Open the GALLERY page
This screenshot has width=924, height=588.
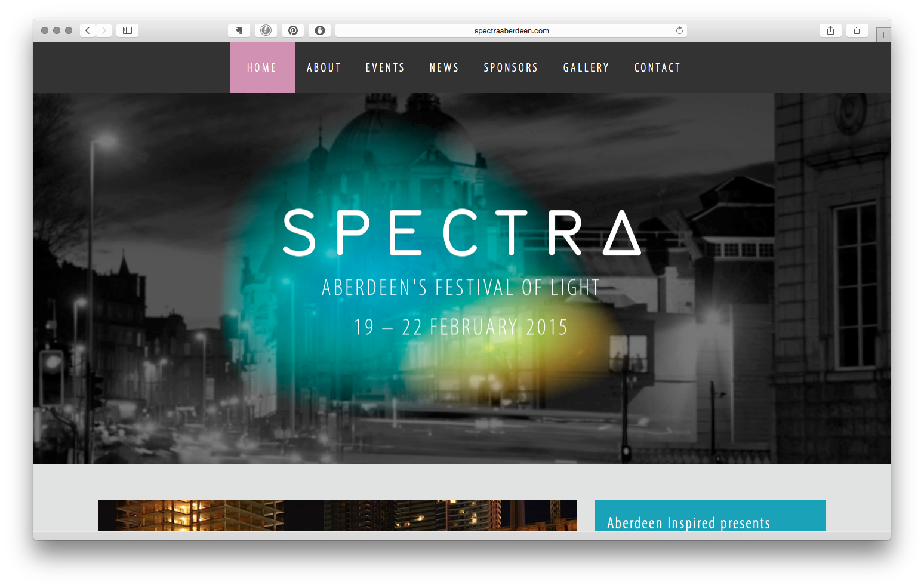[586, 68]
